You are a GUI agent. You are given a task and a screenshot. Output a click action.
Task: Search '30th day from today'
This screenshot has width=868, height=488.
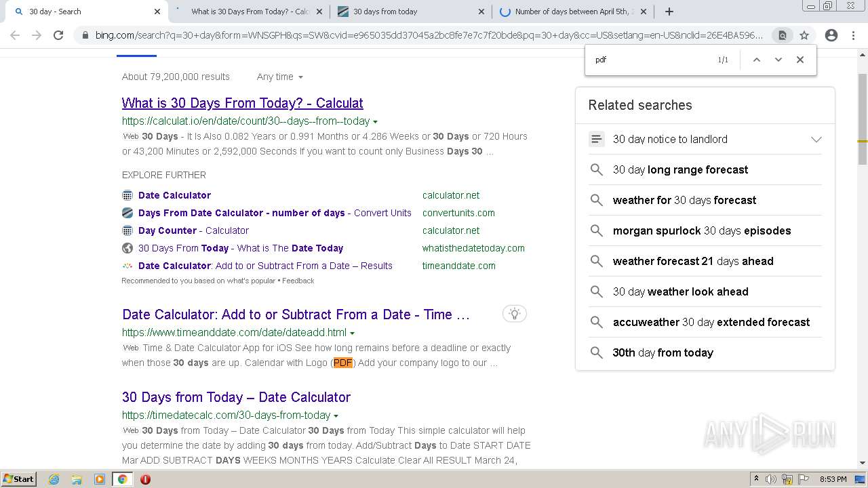(x=663, y=352)
